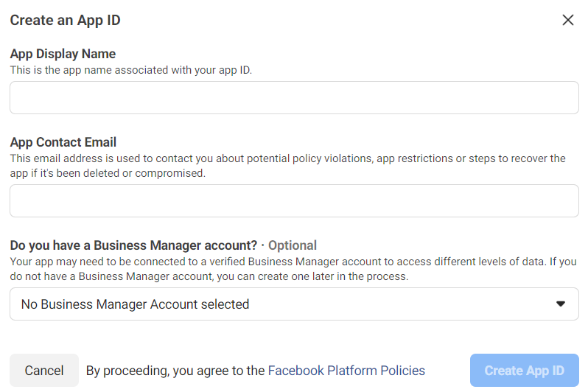This screenshot has width=588, height=392.
Task: Click 'By proceeding, you agree to the' text
Action: click(175, 371)
